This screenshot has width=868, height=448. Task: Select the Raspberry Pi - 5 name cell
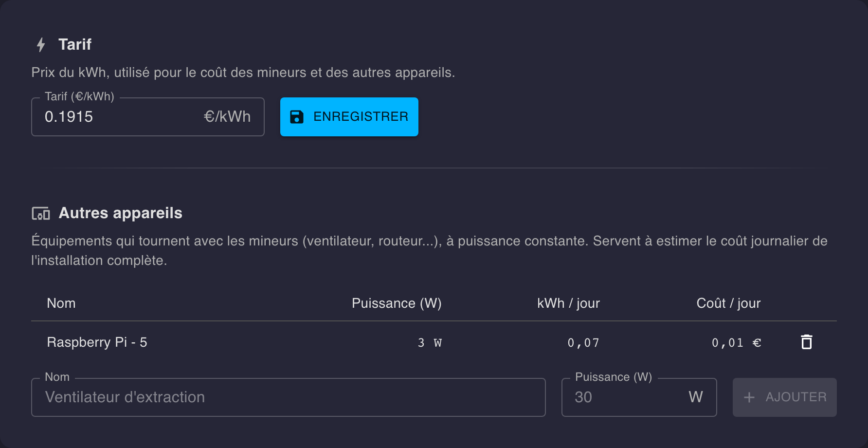click(x=97, y=342)
